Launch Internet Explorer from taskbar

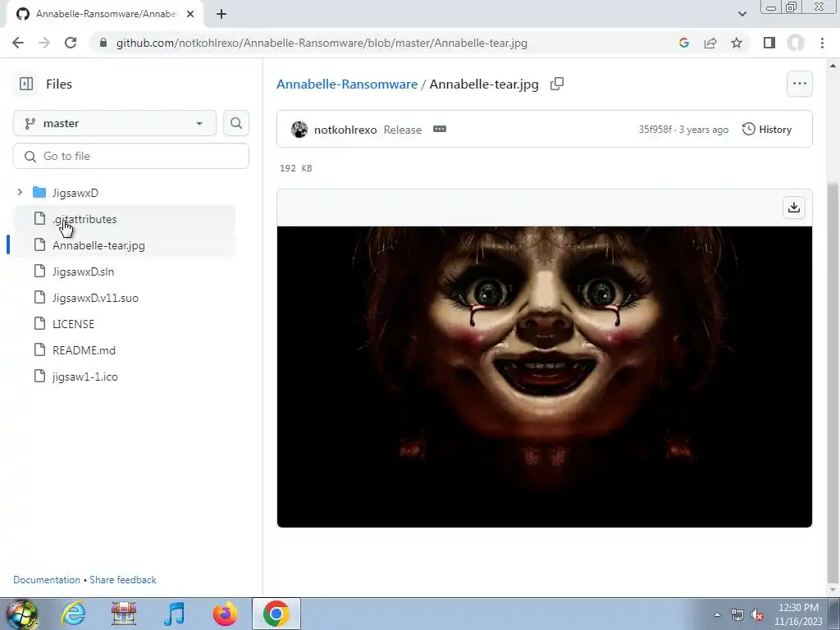(73, 614)
